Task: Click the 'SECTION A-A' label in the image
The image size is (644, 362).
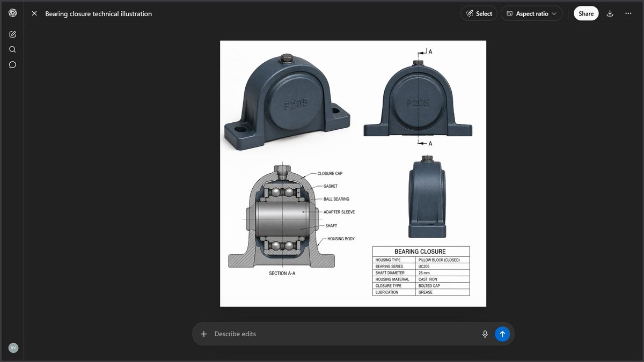Action: [x=282, y=274]
